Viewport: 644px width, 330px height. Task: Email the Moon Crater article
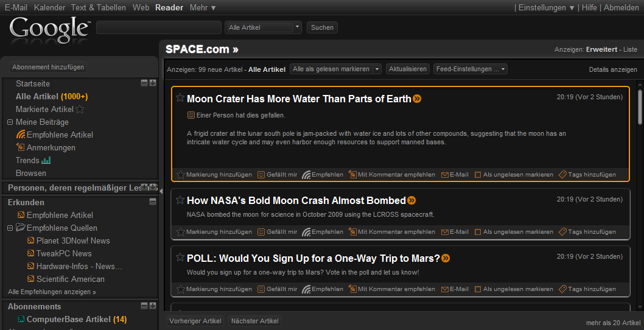click(455, 175)
